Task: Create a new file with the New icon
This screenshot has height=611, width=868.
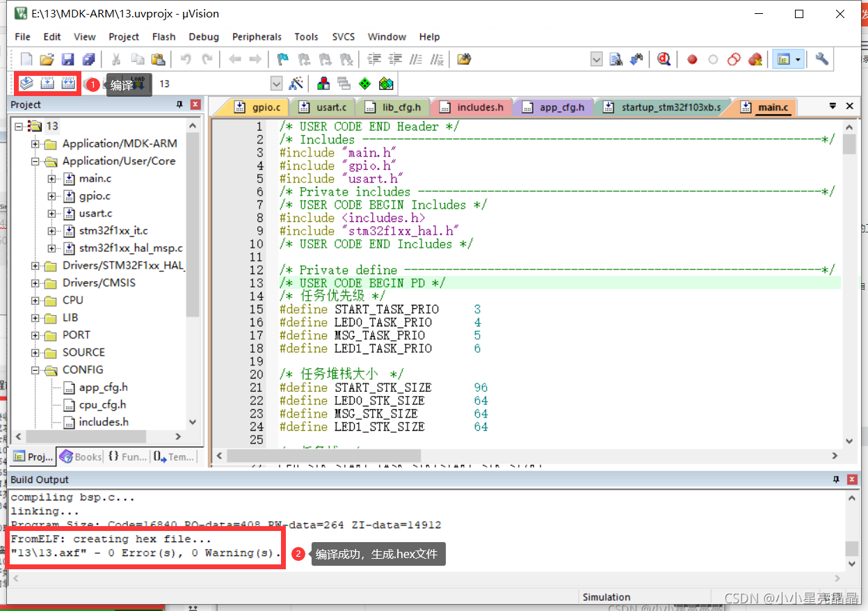Action: (x=26, y=59)
